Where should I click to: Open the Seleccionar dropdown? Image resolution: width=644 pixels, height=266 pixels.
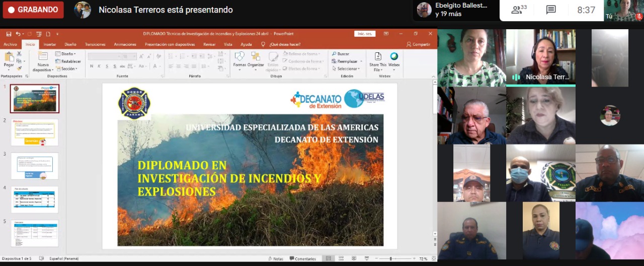(x=345, y=69)
